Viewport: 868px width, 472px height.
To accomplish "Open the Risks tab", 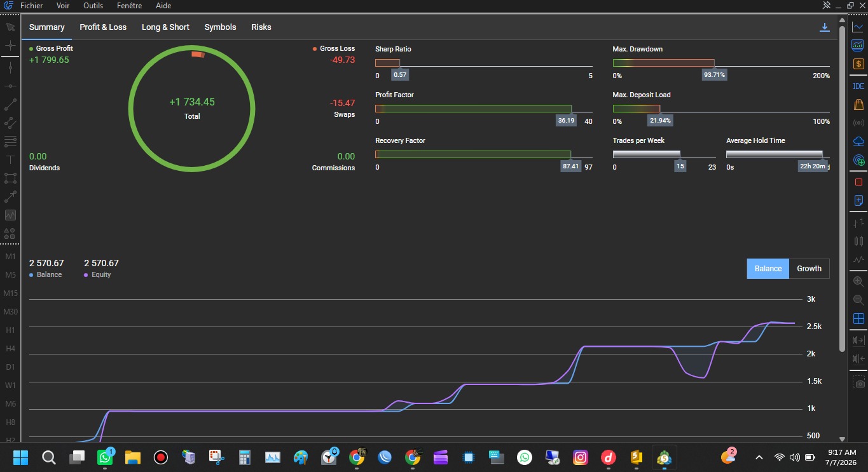I will (x=261, y=27).
